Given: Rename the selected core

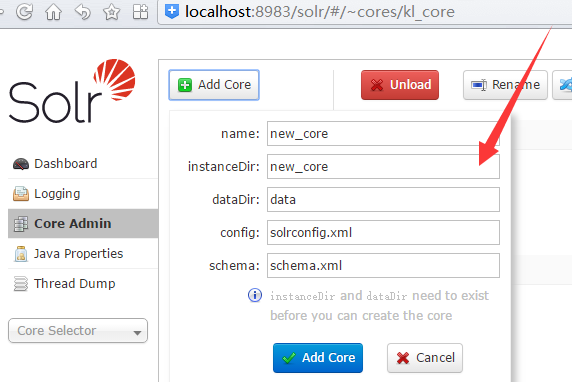Looking at the screenshot, I should coord(505,85).
